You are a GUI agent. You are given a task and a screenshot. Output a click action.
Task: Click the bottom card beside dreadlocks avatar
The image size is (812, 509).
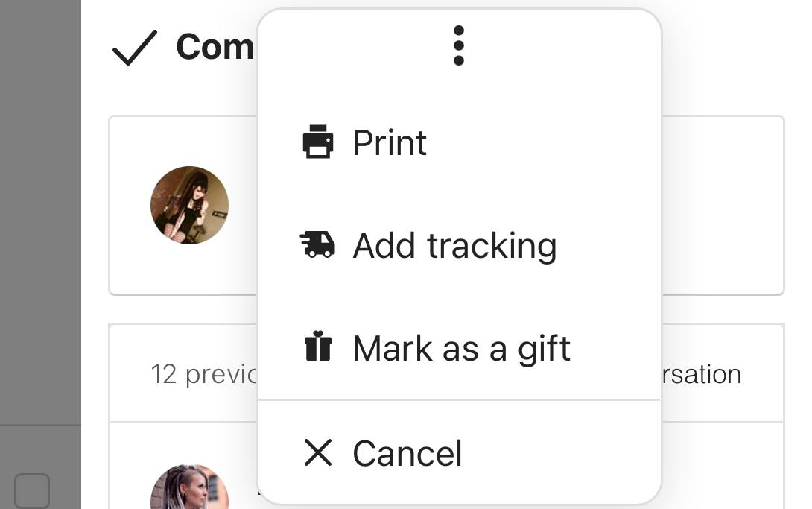(x=723, y=466)
